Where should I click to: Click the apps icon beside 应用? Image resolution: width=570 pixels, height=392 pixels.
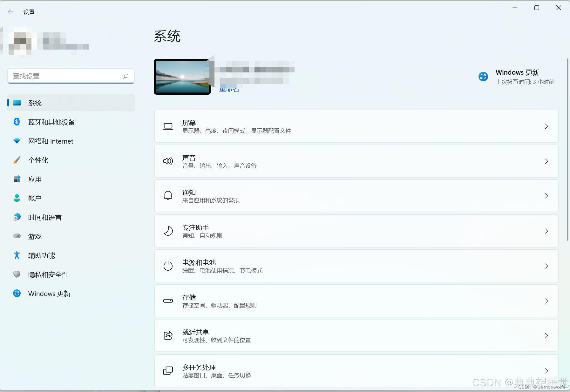[17, 179]
